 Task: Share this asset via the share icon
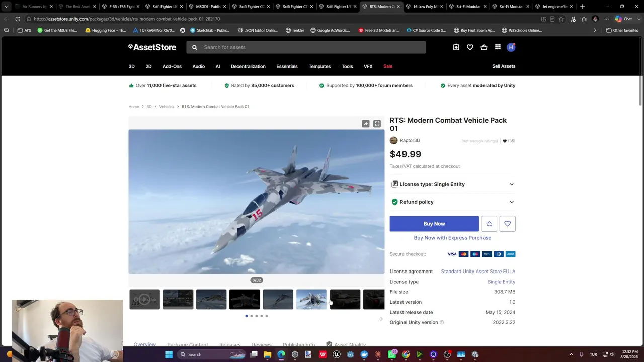point(366,124)
